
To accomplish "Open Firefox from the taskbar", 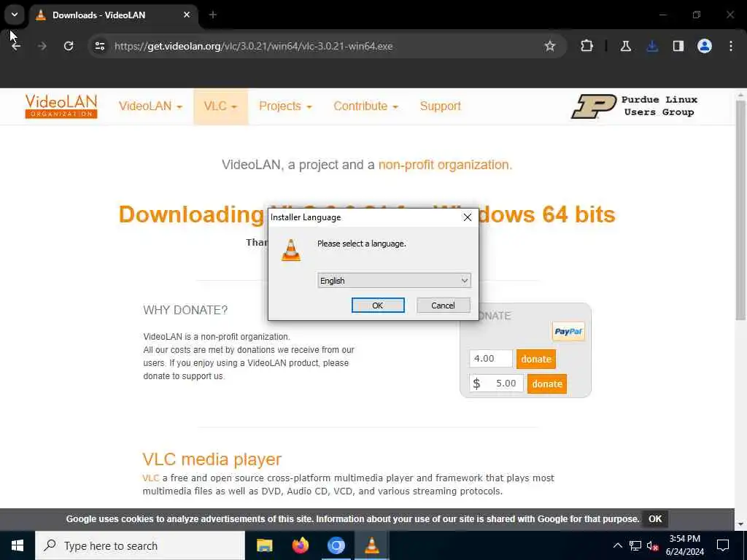I will (300, 545).
